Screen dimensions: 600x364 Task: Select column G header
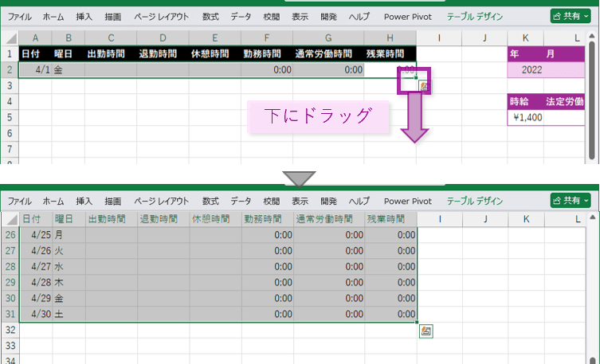coord(328,38)
